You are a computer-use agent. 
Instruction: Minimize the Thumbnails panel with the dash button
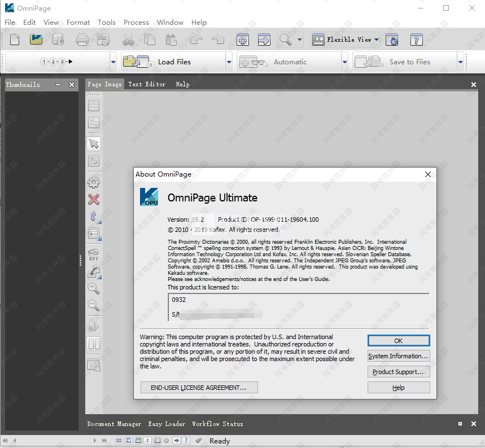[x=58, y=85]
